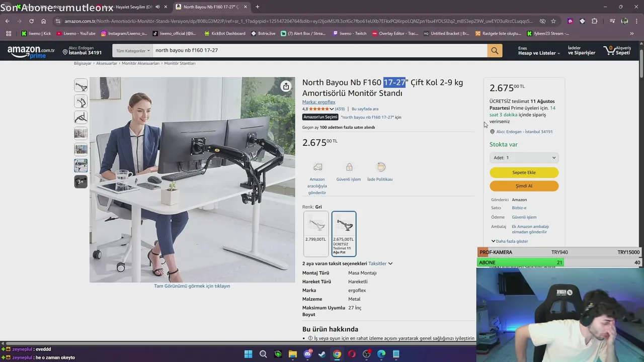Show the overflow bookmarks chevron
The width and height of the screenshot is (644, 362).
[x=632, y=34]
